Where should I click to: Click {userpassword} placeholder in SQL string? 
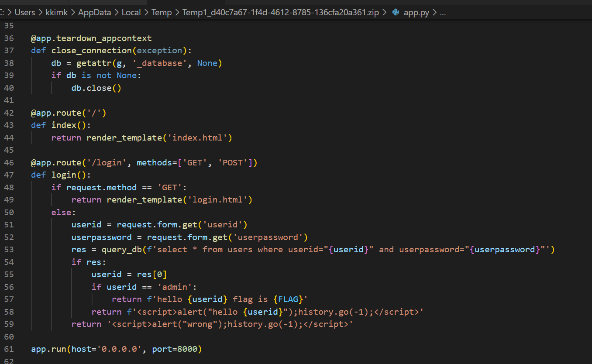point(505,250)
